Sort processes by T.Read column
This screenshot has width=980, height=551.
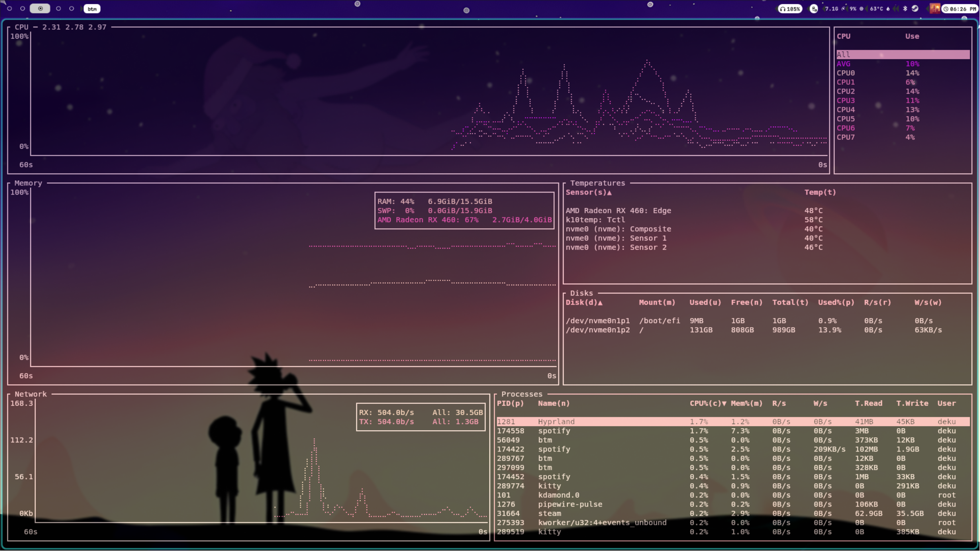(x=869, y=403)
